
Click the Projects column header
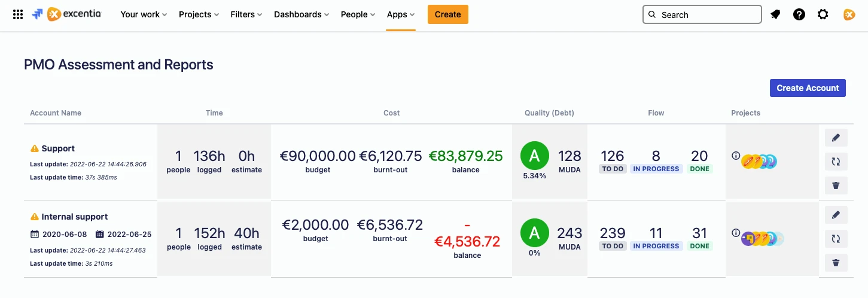click(745, 112)
